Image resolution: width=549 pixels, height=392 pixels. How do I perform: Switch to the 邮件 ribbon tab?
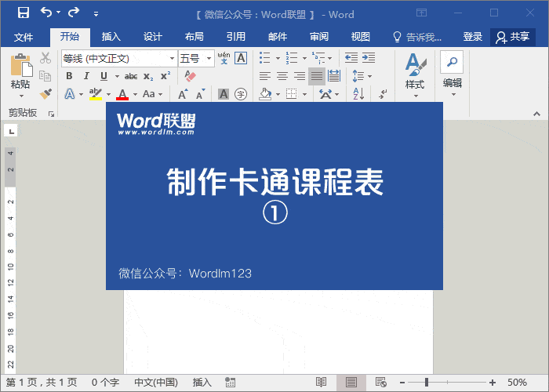coord(278,37)
